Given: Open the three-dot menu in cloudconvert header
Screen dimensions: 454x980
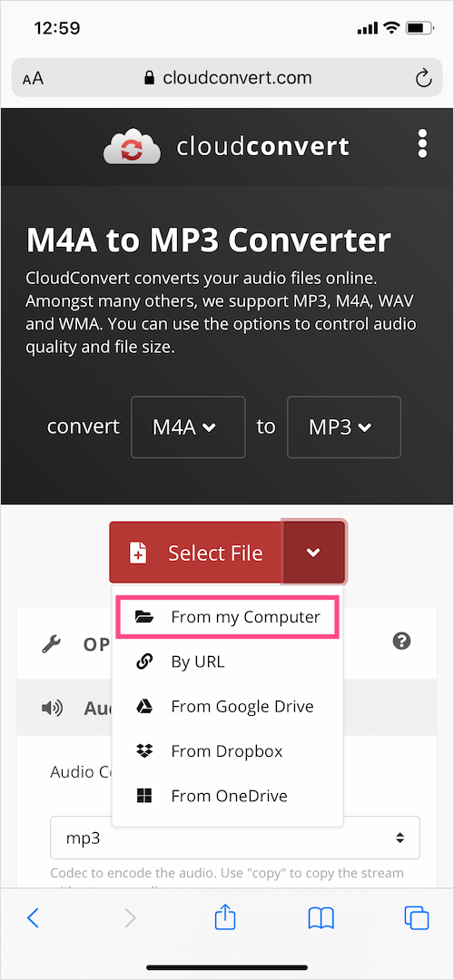Looking at the screenshot, I should (x=422, y=143).
